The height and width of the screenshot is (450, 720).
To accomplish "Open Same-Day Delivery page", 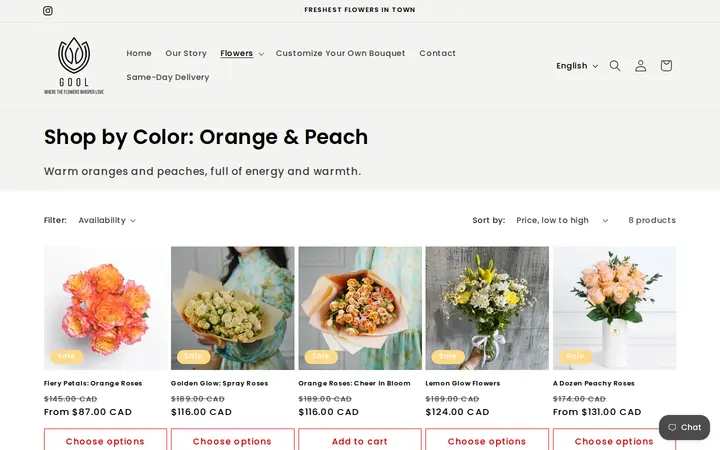I will tap(168, 77).
